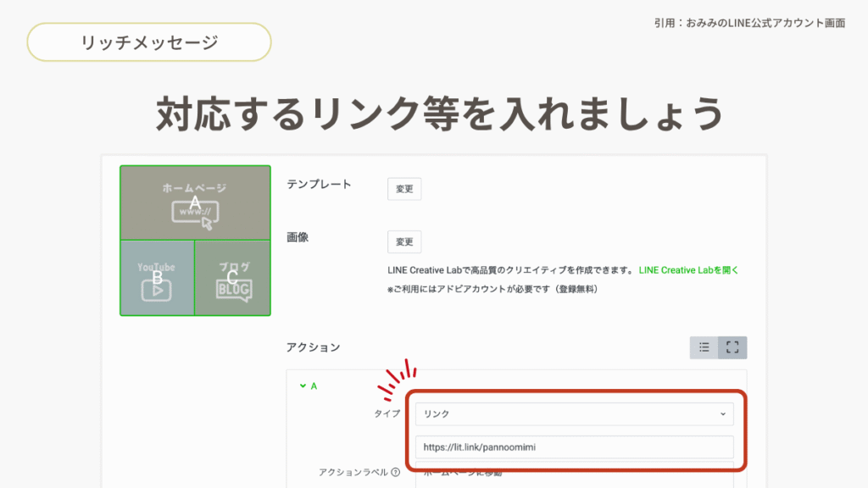The height and width of the screenshot is (488, 868).
Task: Select the frame view icon in アクション
Action: (732, 347)
